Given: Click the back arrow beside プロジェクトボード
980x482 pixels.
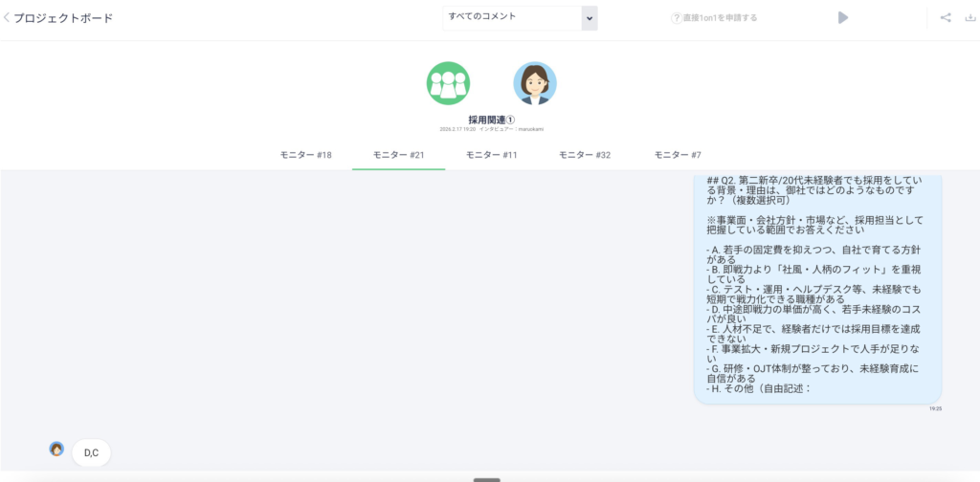Looking at the screenshot, I should pyautogui.click(x=7, y=17).
